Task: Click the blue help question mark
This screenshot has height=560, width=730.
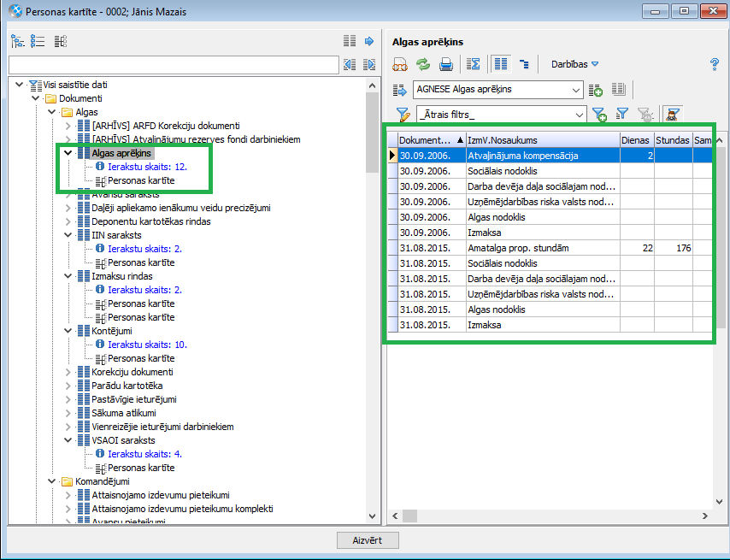Action: [x=715, y=64]
